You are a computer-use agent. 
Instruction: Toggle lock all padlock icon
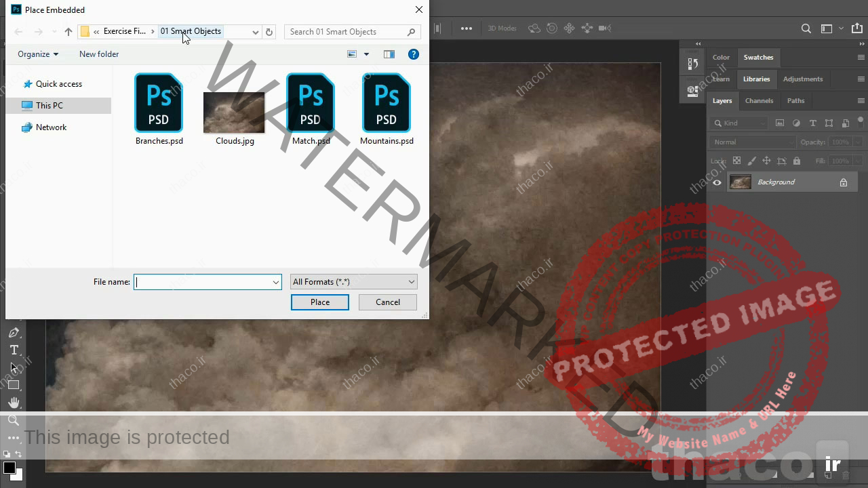click(x=797, y=161)
